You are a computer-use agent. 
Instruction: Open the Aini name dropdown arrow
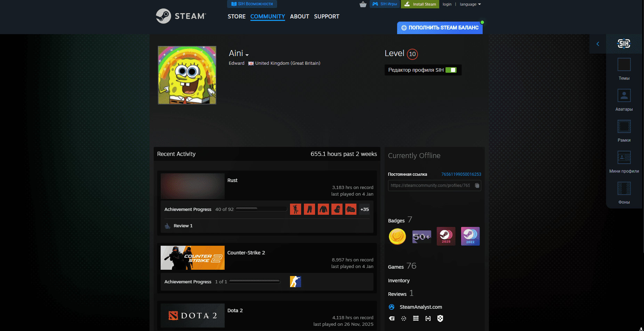tap(247, 55)
